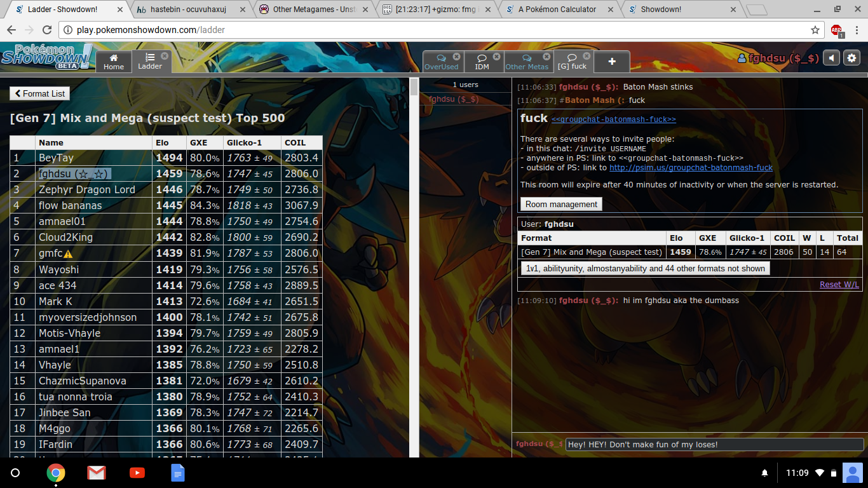Click the GXE column header in the ladder
Image resolution: width=868 pixels, height=488 pixels.
pyautogui.click(x=205, y=143)
